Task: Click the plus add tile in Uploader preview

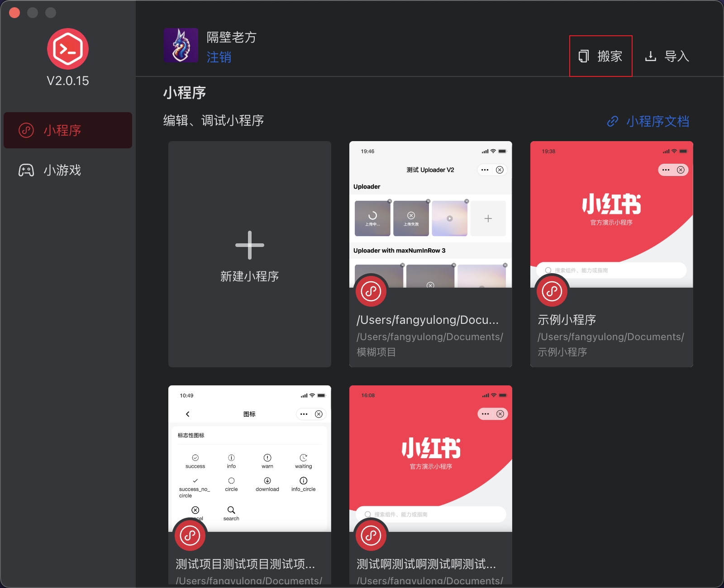Action: [488, 218]
